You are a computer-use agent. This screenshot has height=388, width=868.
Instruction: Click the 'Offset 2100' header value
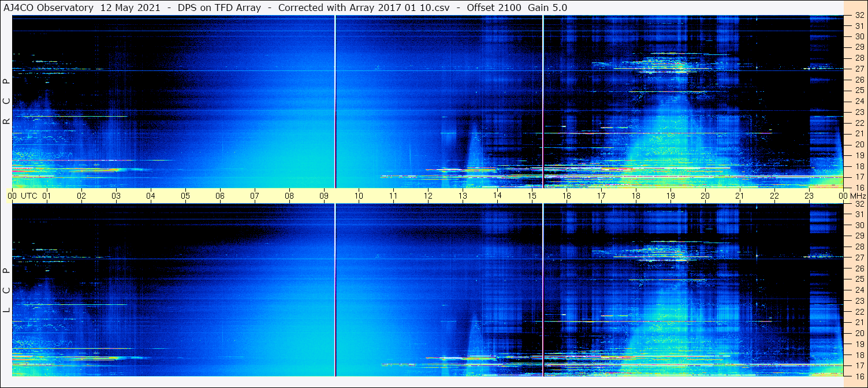(x=493, y=8)
